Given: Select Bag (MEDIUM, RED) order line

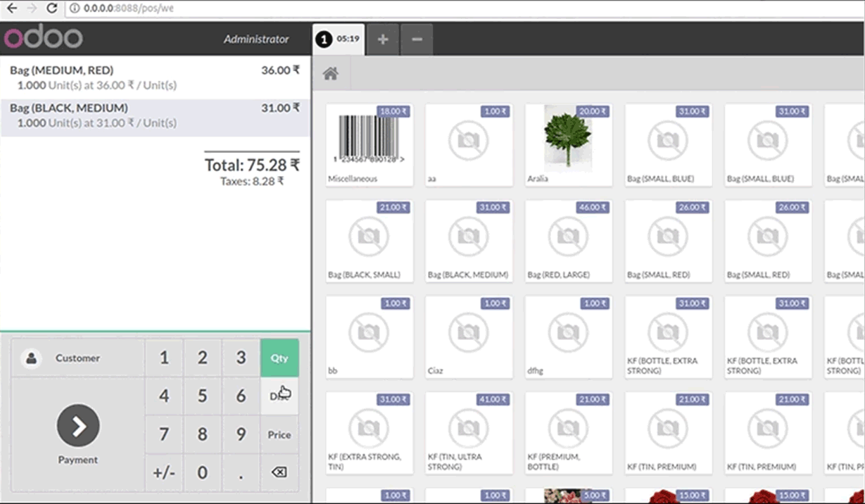Looking at the screenshot, I should (155, 77).
